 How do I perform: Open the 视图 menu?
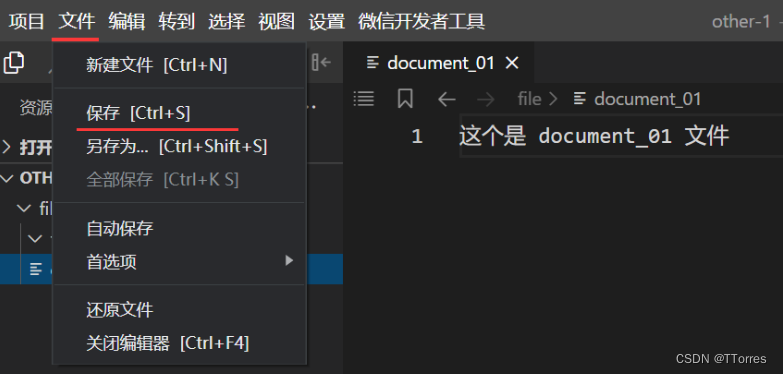(x=277, y=21)
